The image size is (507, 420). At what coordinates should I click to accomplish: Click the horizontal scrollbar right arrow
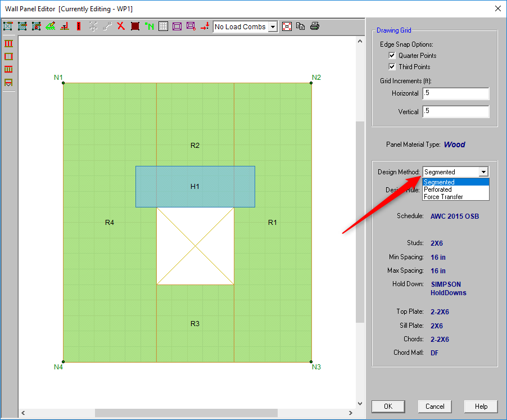tap(351, 413)
